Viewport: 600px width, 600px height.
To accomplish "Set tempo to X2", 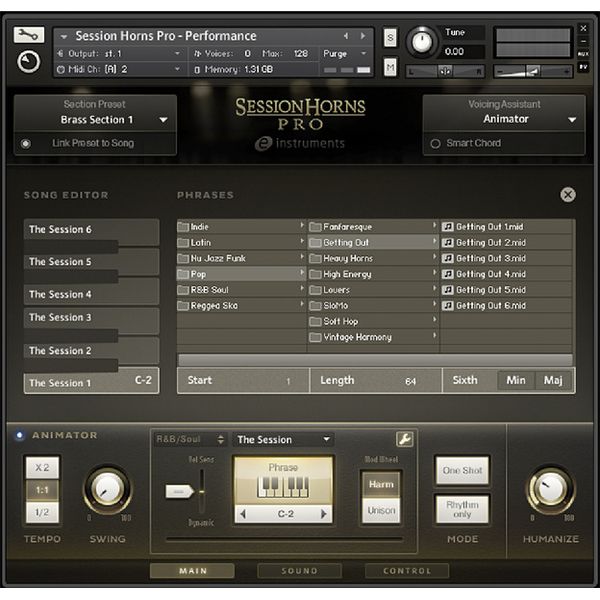I will coord(42,468).
